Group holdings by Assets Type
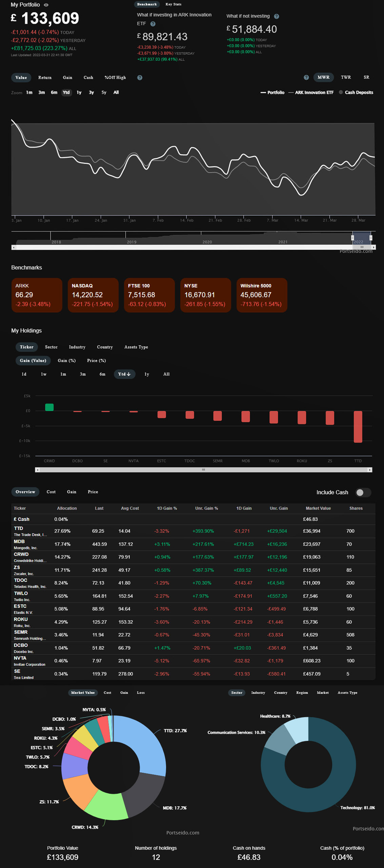Viewport: 384px width, 868px height. (x=136, y=347)
